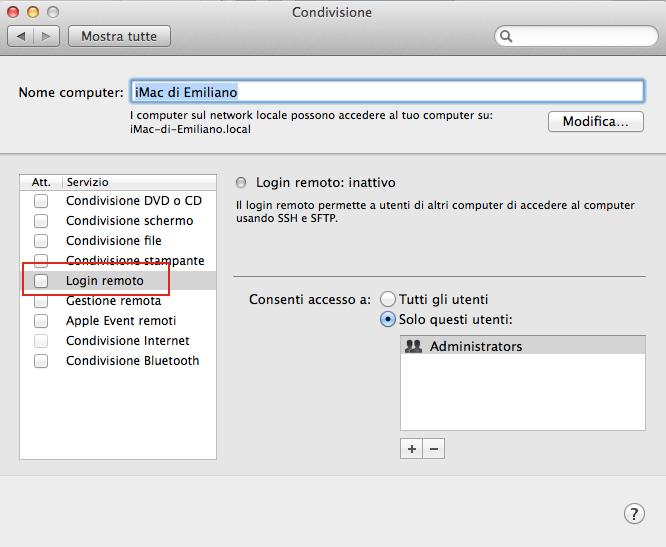This screenshot has height=547, width=666.
Task: Open the Modifica… button
Action: point(595,121)
